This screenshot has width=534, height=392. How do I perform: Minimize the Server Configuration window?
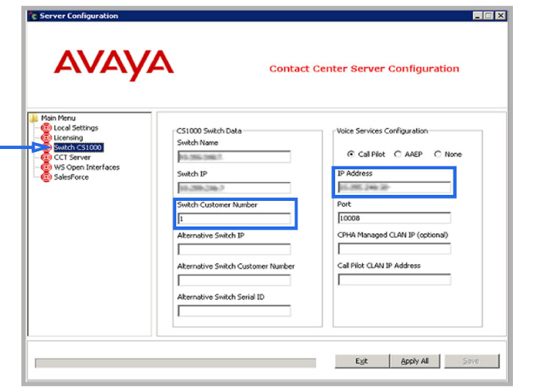[x=478, y=16]
